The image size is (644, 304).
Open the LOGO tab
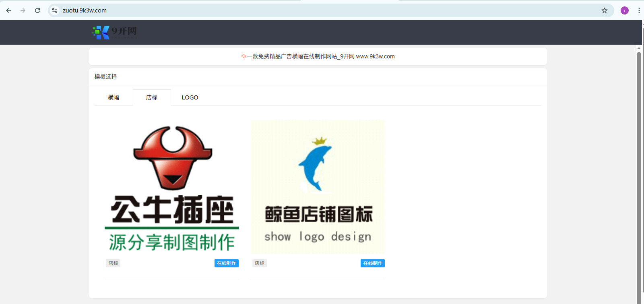tap(190, 97)
